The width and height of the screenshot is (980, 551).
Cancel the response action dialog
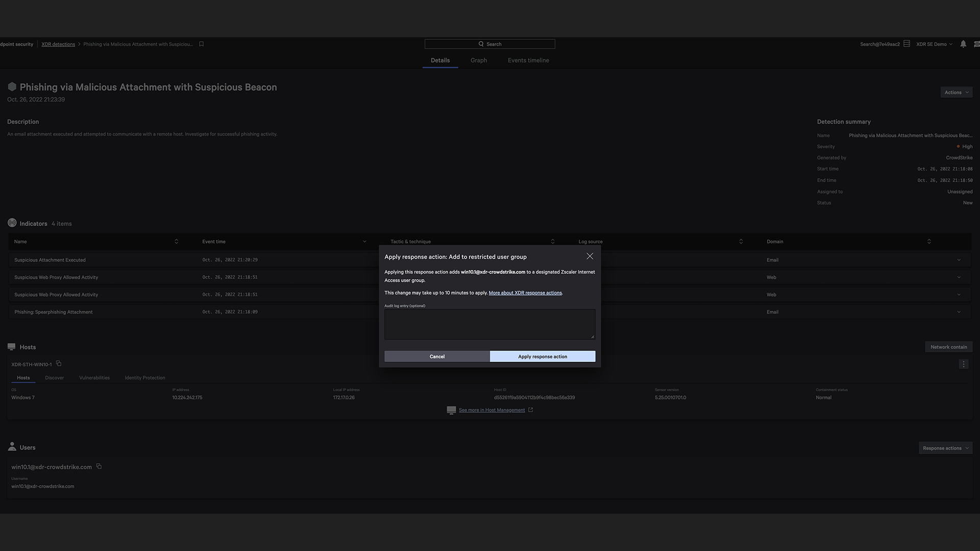point(437,357)
